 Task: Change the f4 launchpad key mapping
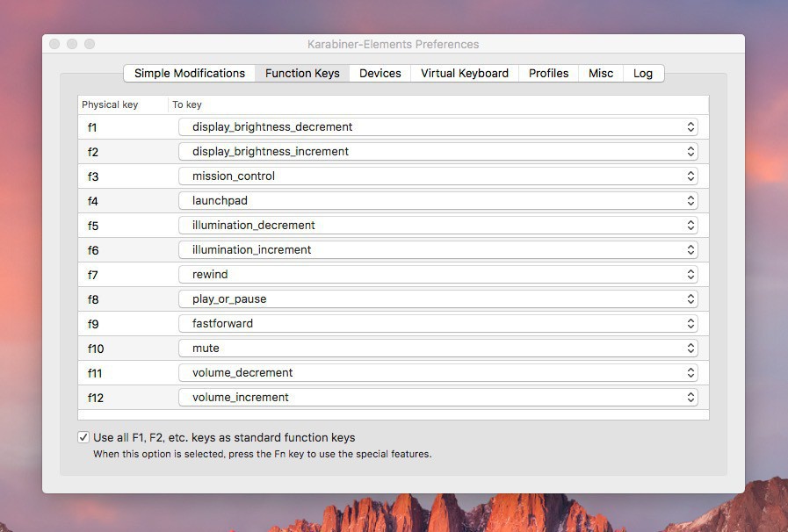coord(437,201)
